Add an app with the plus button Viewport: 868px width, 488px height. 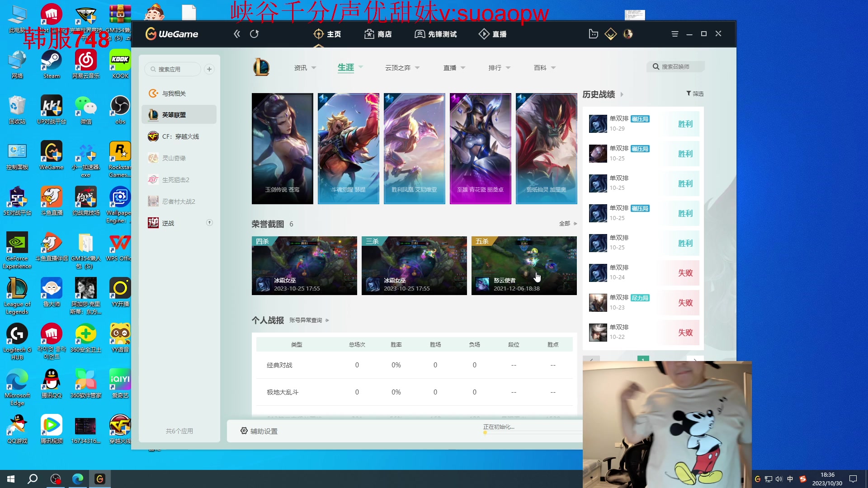pyautogui.click(x=209, y=69)
